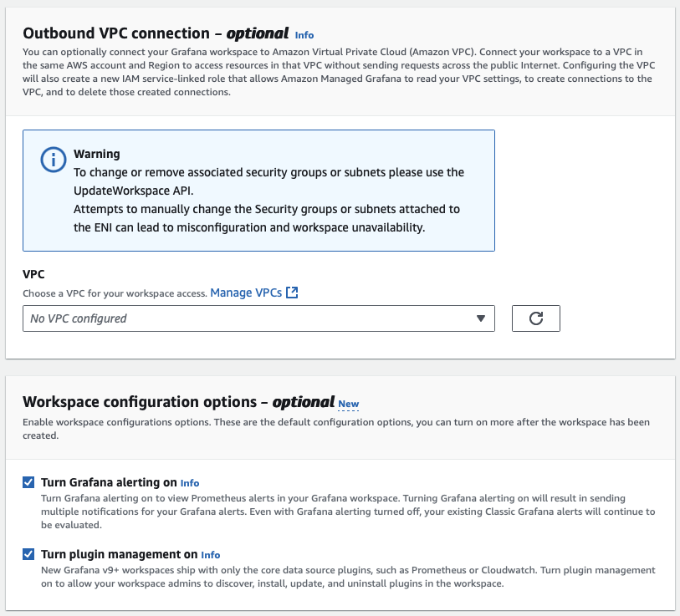
Task: Open the No VPC configured dropdown
Action: pyautogui.click(x=251, y=318)
